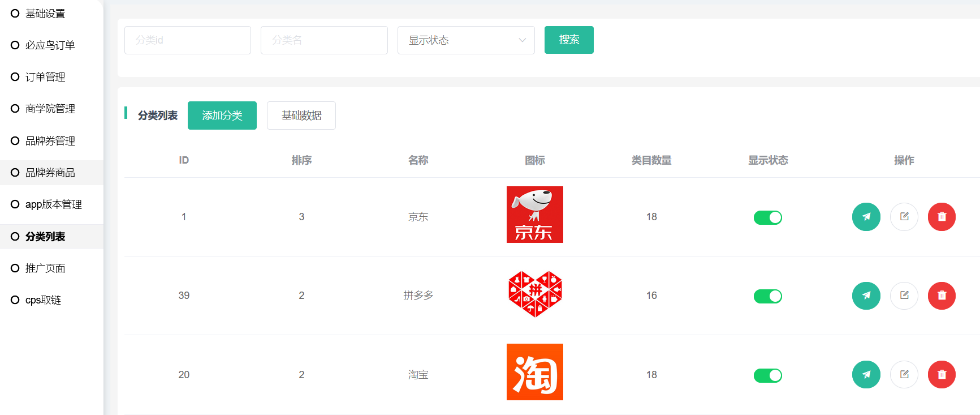Click the 名称 column header

[x=418, y=160]
